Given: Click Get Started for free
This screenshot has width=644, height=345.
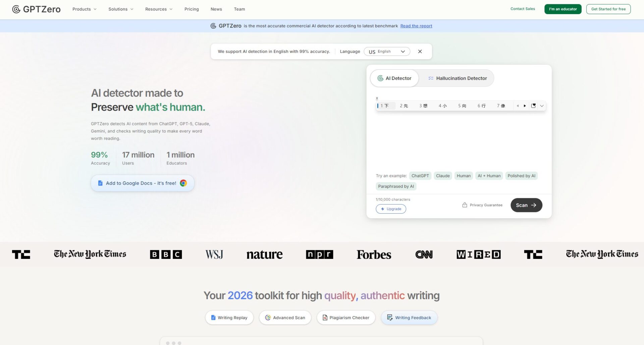Looking at the screenshot, I should [x=608, y=9].
